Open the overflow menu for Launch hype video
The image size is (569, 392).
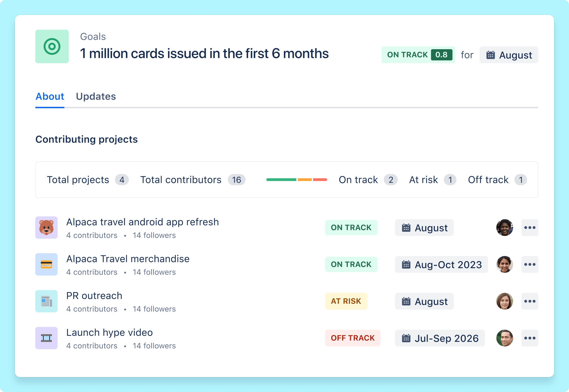(530, 338)
